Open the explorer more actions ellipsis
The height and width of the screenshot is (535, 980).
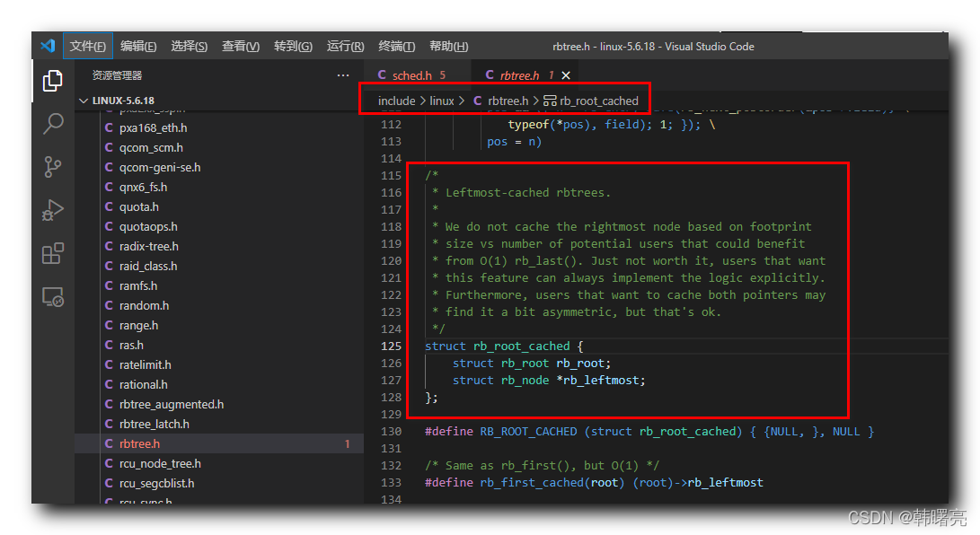[343, 75]
